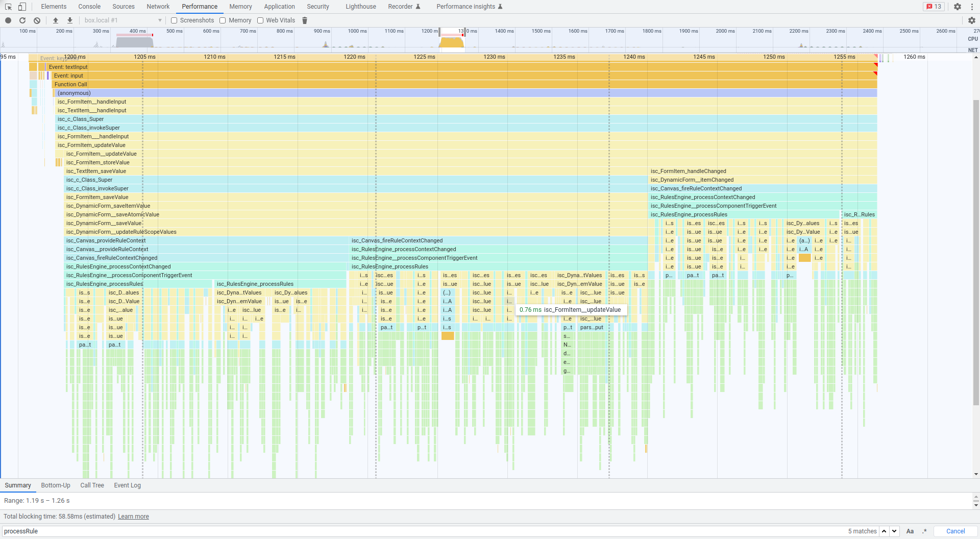
Task: Click the trash collect garbage icon
Action: click(x=305, y=20)
